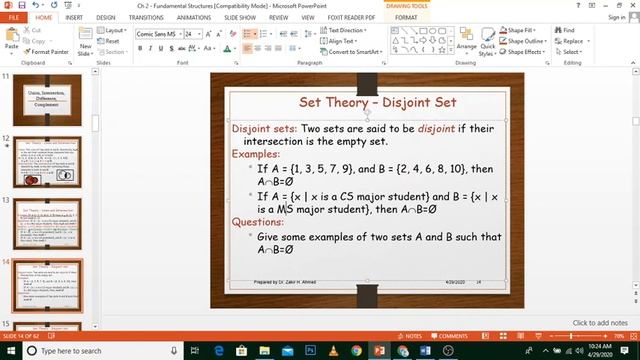This screenshot has width=640, height=360.
Task: Undo the last action
Action: click(36, 5)
